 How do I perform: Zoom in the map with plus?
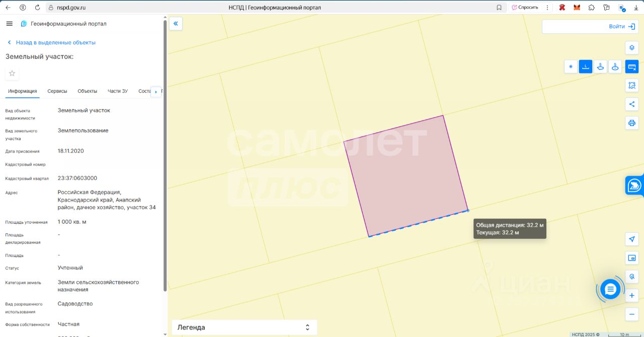632,296
